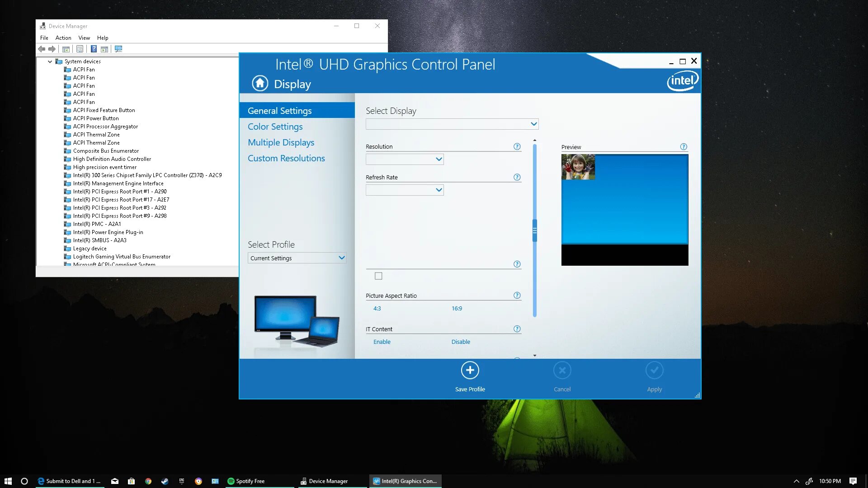This screenshot has width=868, height=488.
Task: Open Preview help question mark icon
Action: (683, 147)
